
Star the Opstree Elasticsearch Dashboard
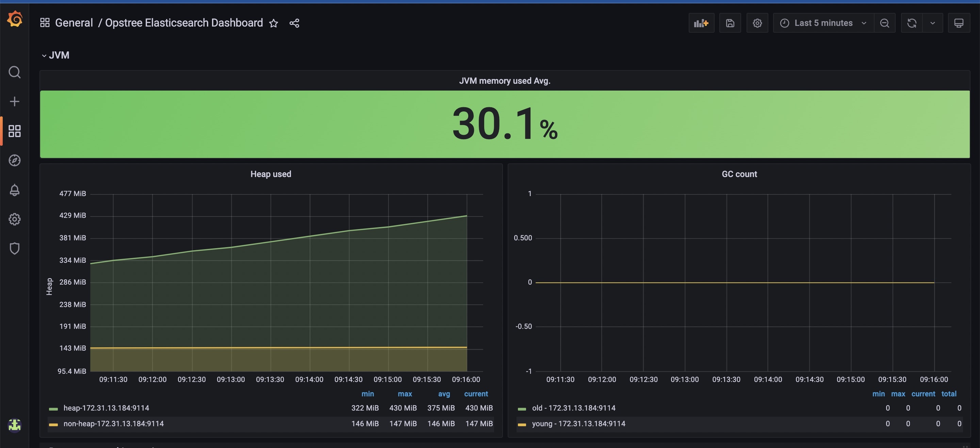[274, 23]
